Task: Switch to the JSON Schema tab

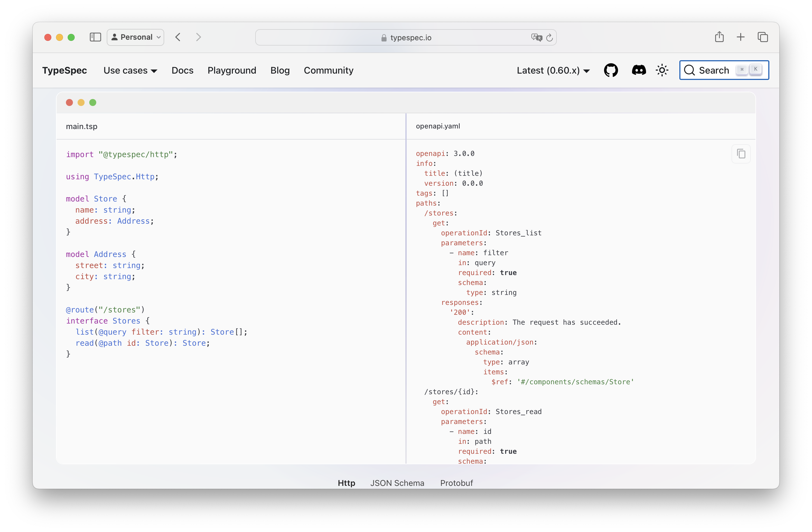Action: (x=397, y=483)
